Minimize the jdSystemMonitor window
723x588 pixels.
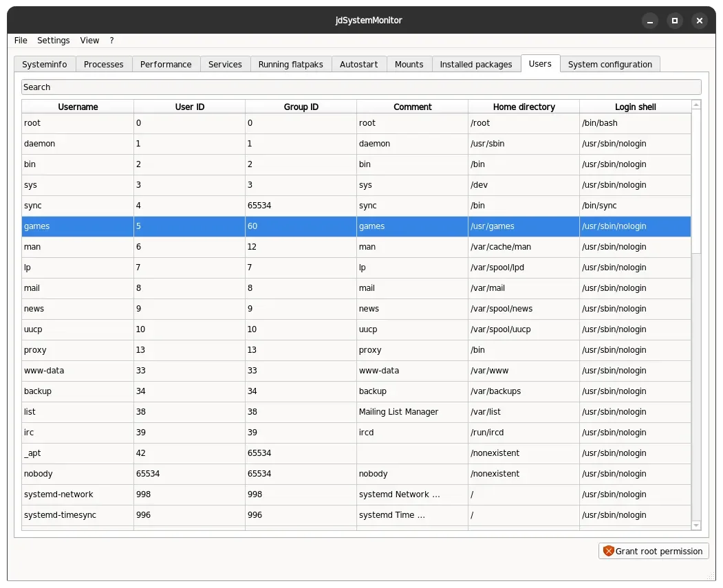[x=649, y=21]
